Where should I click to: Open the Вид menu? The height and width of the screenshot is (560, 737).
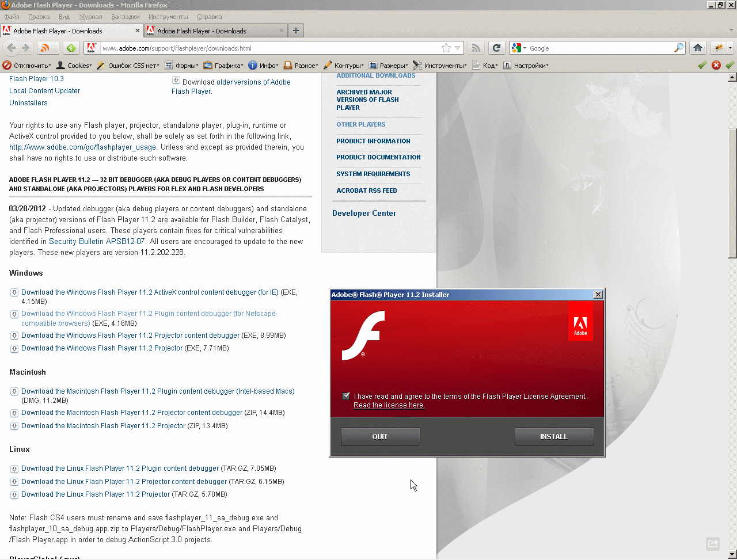tap(64, 17)
